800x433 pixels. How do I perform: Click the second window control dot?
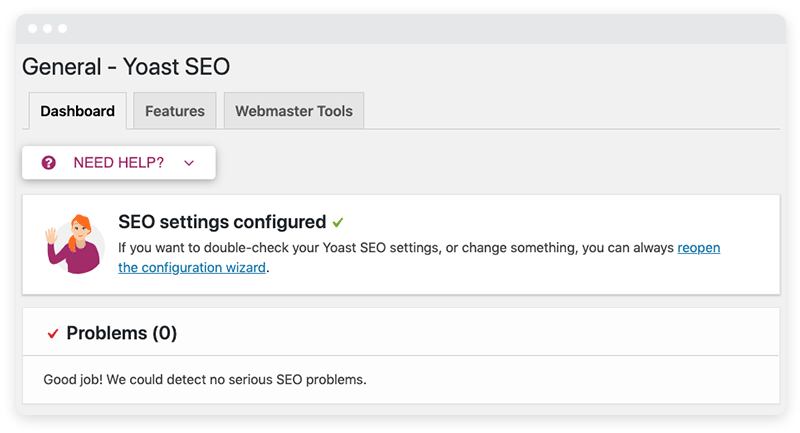click(47, 29)
